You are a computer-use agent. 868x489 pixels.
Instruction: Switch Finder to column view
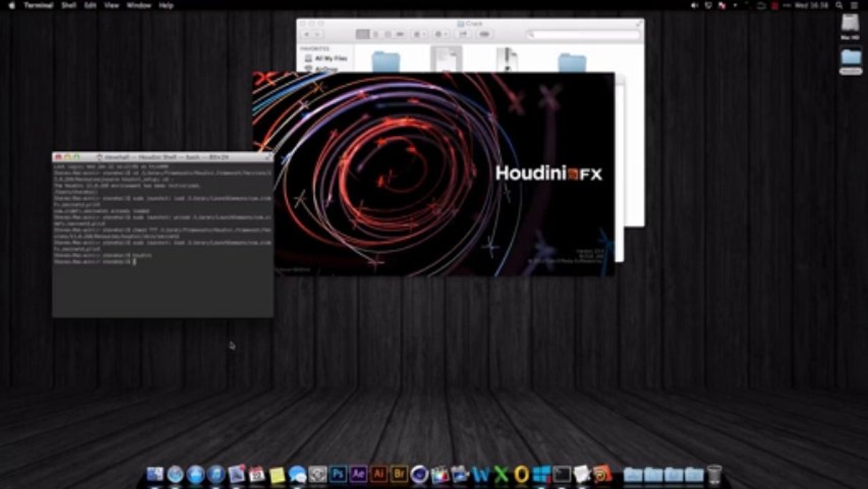pos(388,34)
